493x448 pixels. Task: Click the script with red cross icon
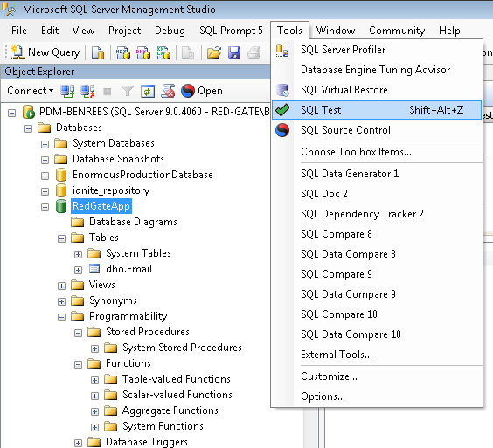(x=168, y=91)
